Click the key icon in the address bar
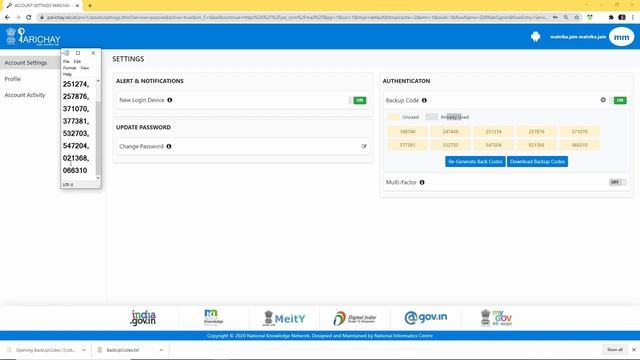The height and width of the screenshot is (360, 640). pyautogui.click(x=555, y=18)
